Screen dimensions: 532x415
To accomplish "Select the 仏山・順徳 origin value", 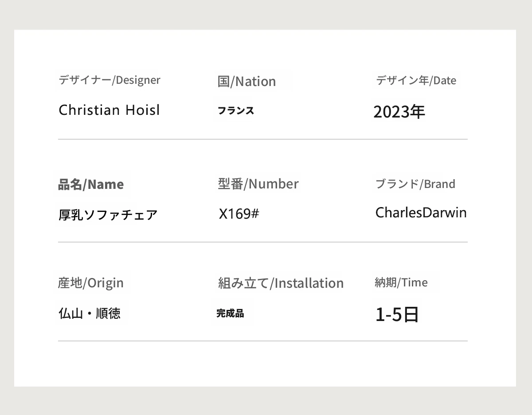I will (90, 314).
